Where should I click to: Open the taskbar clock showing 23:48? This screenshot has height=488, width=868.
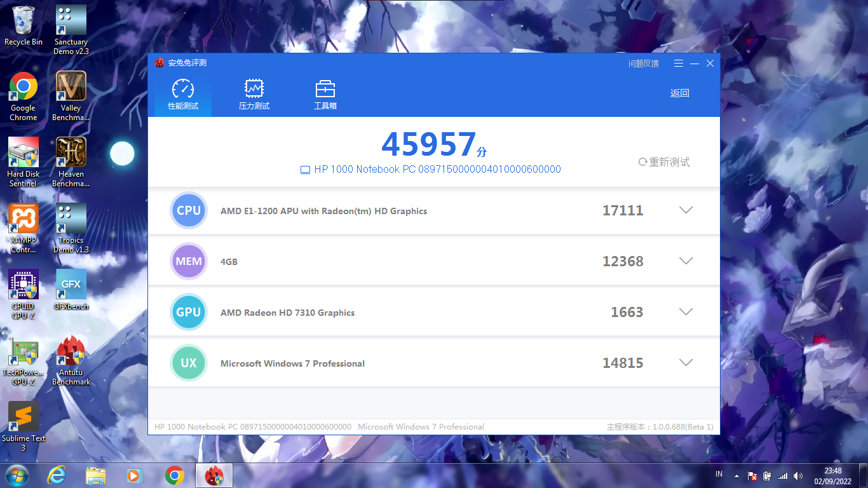point(833,475)
